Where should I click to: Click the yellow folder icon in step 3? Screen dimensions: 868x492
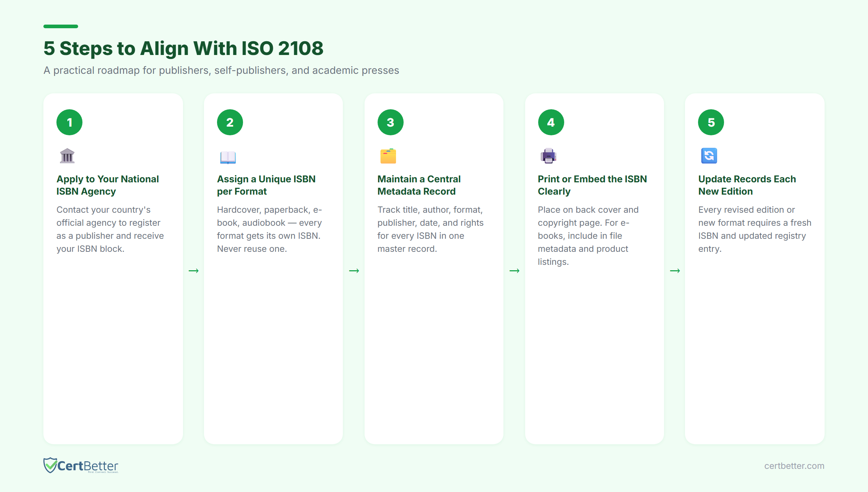pos(388,156)
